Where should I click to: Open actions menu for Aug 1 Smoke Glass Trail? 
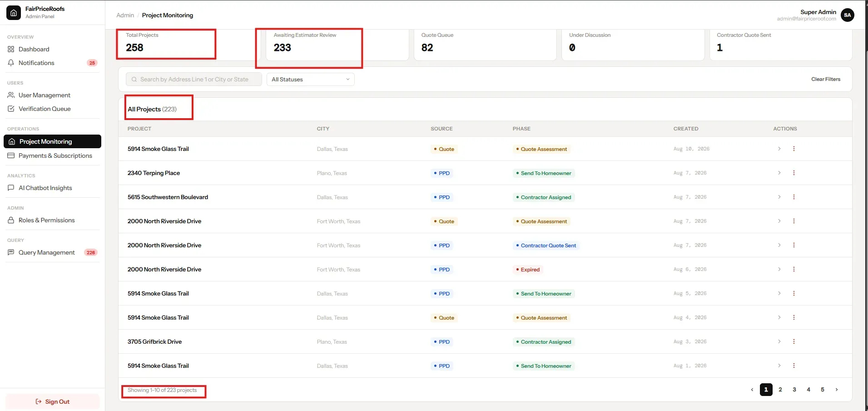(794, 366)
